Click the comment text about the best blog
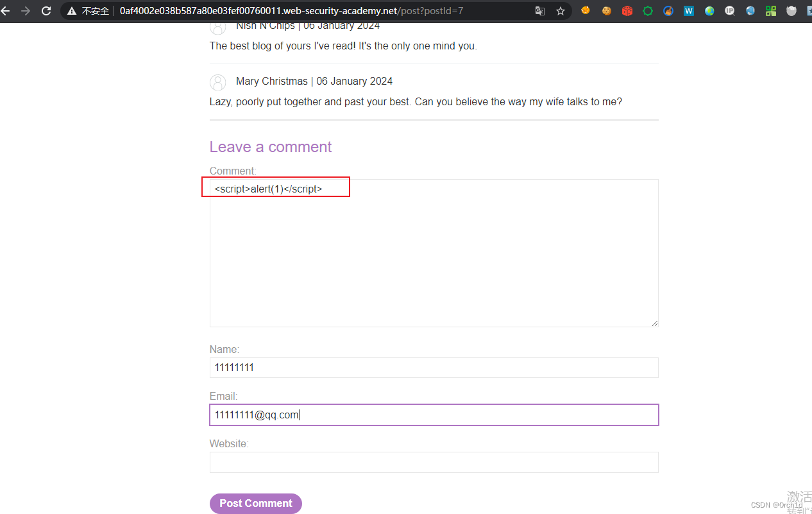This screenshot has width=812, height=514. point(343,46)
